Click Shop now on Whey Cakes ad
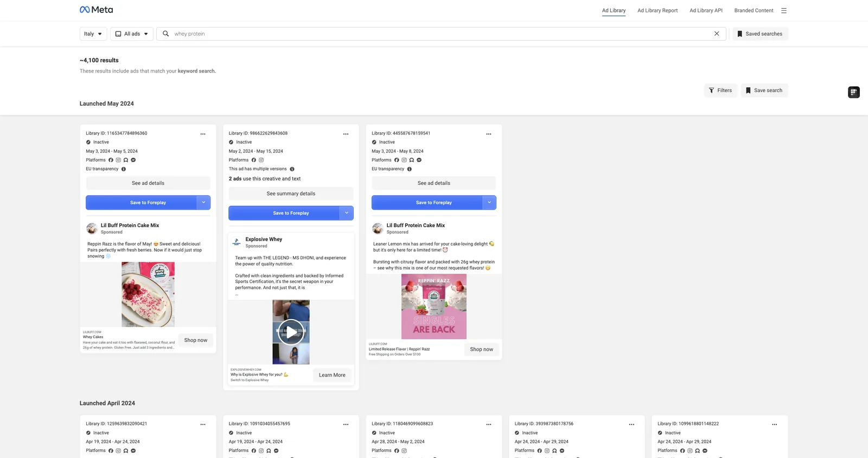 click(x=196, y=340)
